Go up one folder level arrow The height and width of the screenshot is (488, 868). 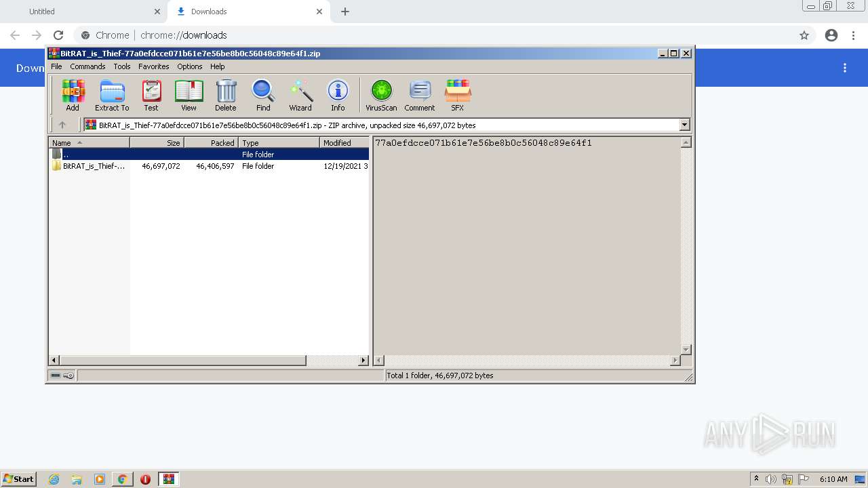pos(62,125)
